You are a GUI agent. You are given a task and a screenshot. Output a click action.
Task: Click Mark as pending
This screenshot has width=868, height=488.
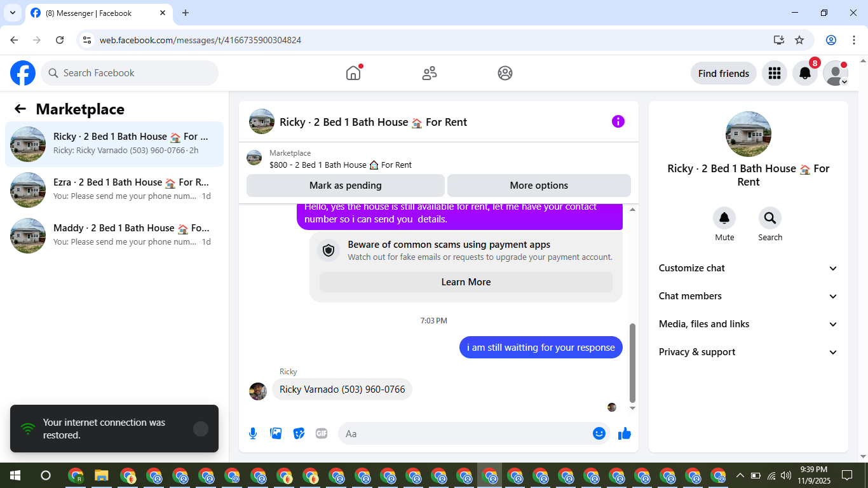(x=346, y=186)
